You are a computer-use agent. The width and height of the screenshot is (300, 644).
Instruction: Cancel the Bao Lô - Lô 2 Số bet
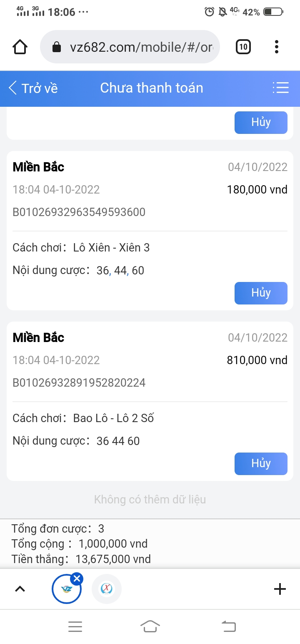[x=261, y=463]
